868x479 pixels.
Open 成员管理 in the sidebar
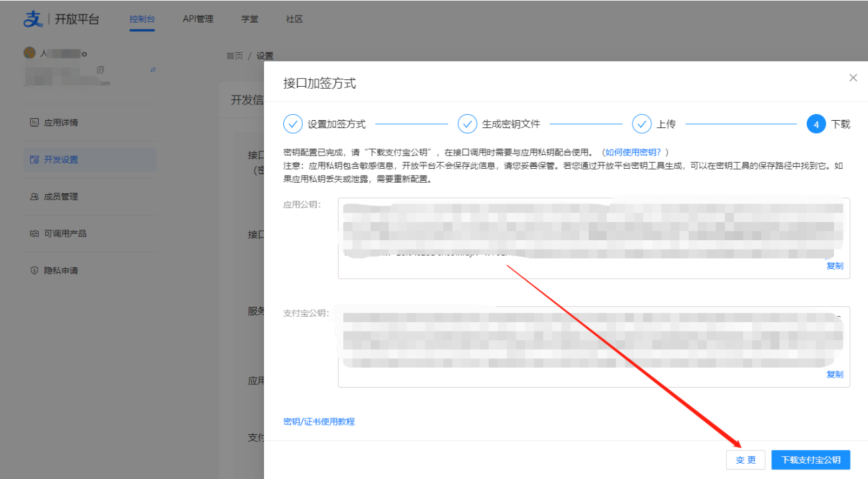(x=61, y=197)
